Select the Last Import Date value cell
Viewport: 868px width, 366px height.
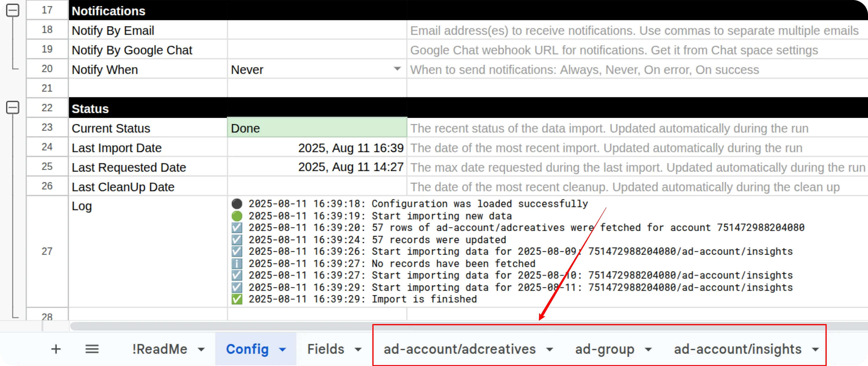pyautogui.click(x=317, y=147)
